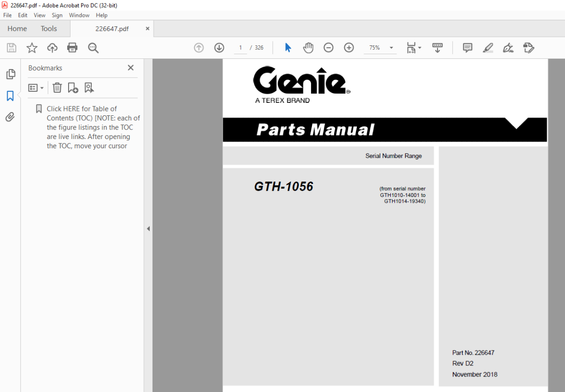This screenshot has height=392, width=565.
Task: Click find current bookmark icon
Action: click(x=89, y=87)
